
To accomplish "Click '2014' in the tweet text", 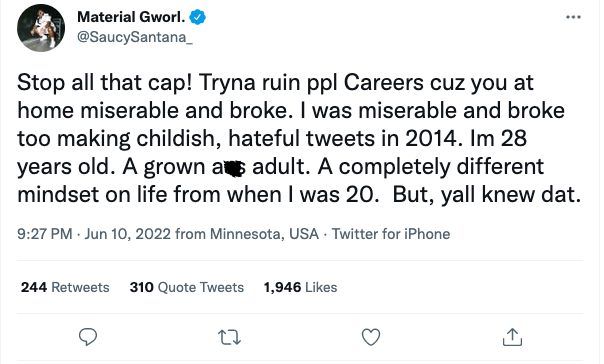I will click(434, 139).
